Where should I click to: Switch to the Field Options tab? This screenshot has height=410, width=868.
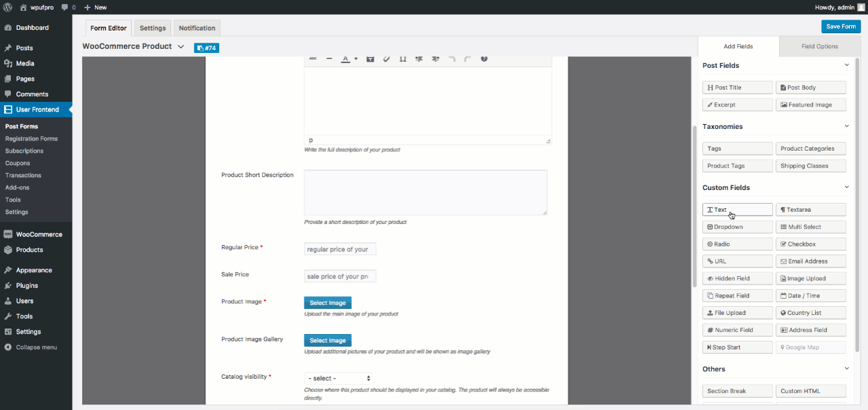pos(820,46)
